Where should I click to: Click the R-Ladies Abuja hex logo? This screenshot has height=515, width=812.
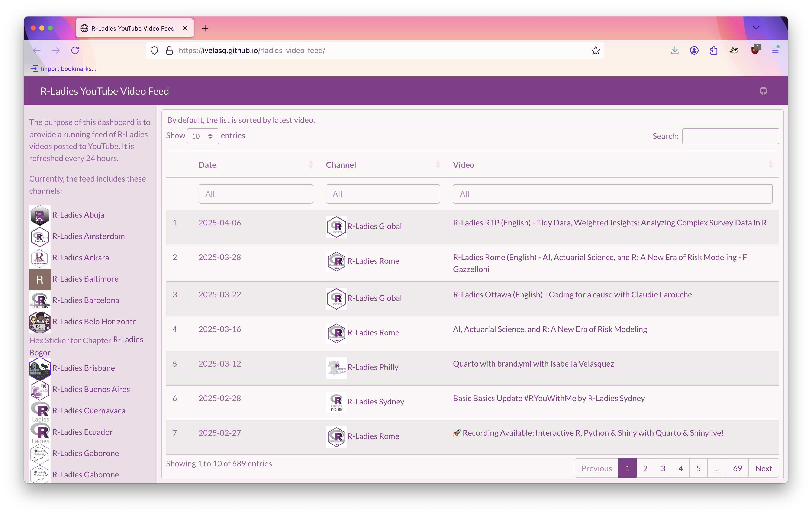click(40, 215)
